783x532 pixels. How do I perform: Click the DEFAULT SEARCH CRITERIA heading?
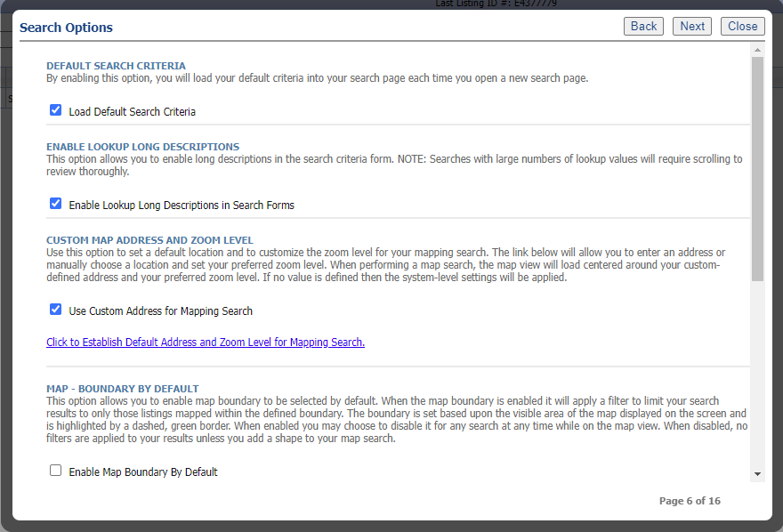click(x=116, y=66)
